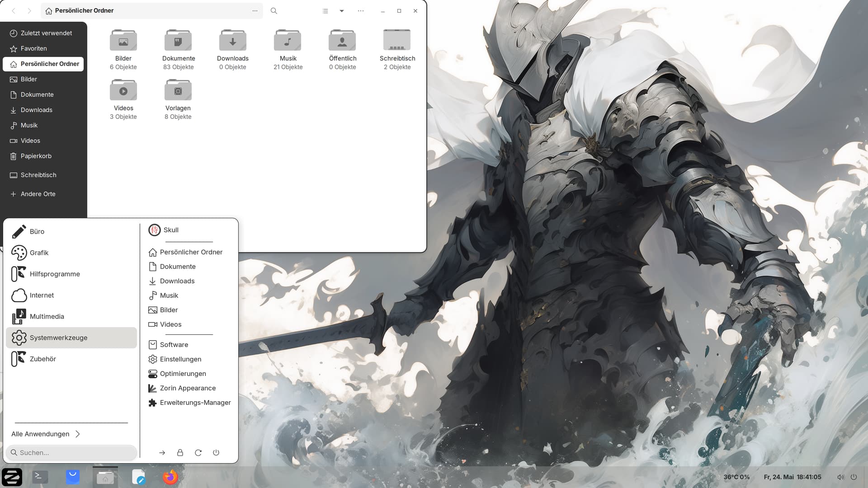Image resolution: width=868 pixels, height=488 pixels.
Task: Expand Alle Anwendungen in app menu
Action: [46, 434]
